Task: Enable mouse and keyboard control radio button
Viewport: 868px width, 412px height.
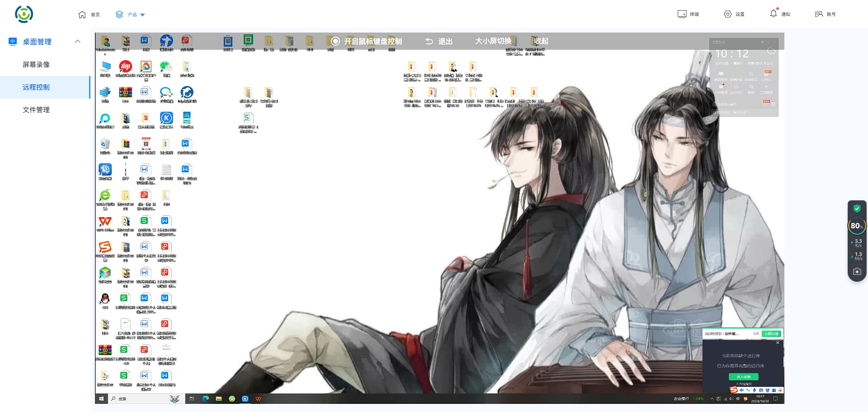Action: point(335,41)
